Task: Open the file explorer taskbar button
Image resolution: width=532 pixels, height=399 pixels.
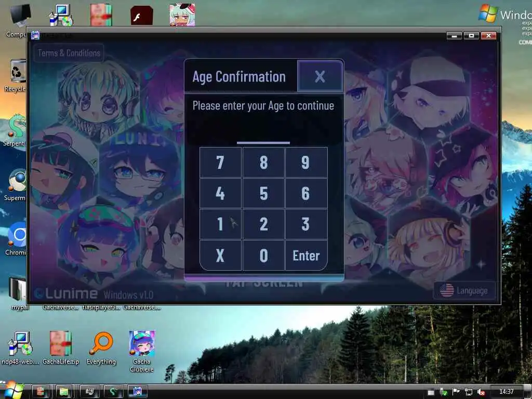Action: [x=64, y=392]
